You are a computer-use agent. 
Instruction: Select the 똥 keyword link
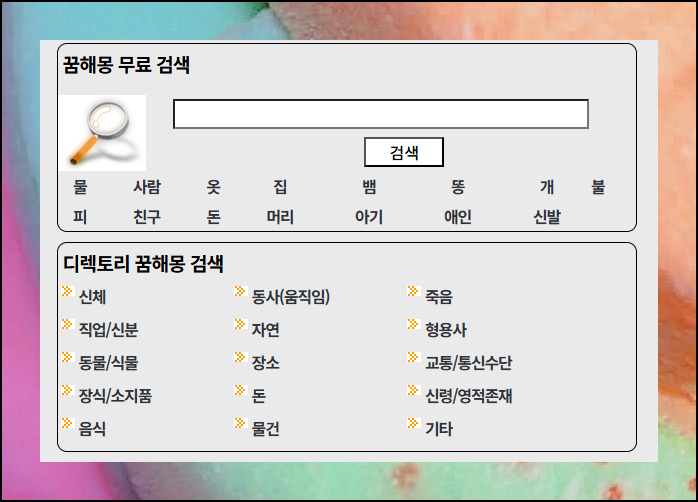click(458, 187)
